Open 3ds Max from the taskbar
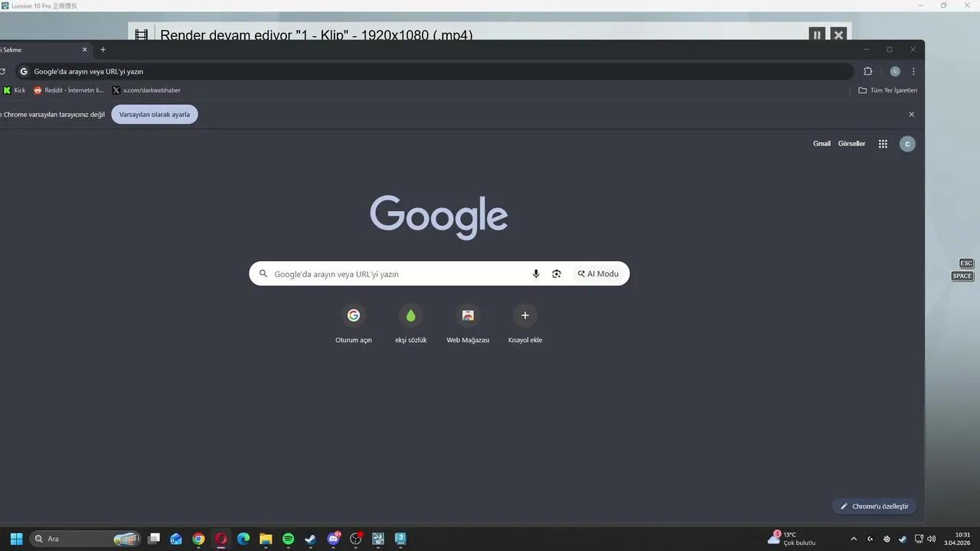 click(400, 539)
